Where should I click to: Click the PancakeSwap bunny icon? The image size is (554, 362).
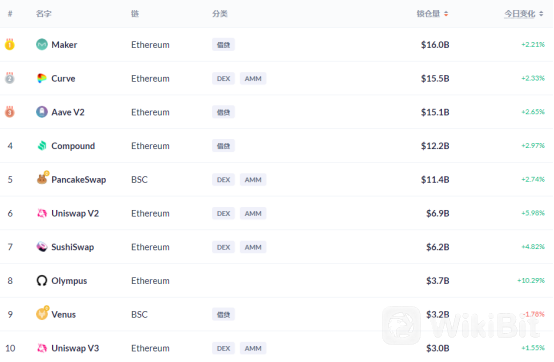(42, 178)
